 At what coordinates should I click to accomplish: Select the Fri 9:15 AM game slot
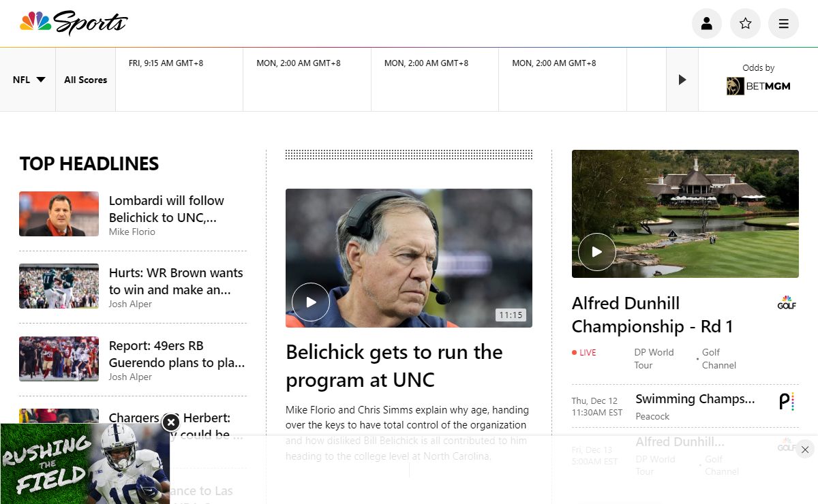point(179,80)
